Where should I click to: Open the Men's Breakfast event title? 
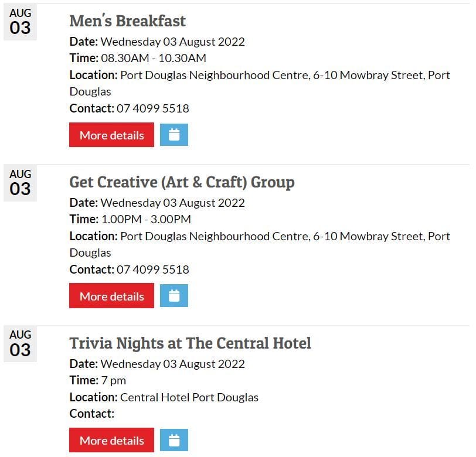[127, 21]
